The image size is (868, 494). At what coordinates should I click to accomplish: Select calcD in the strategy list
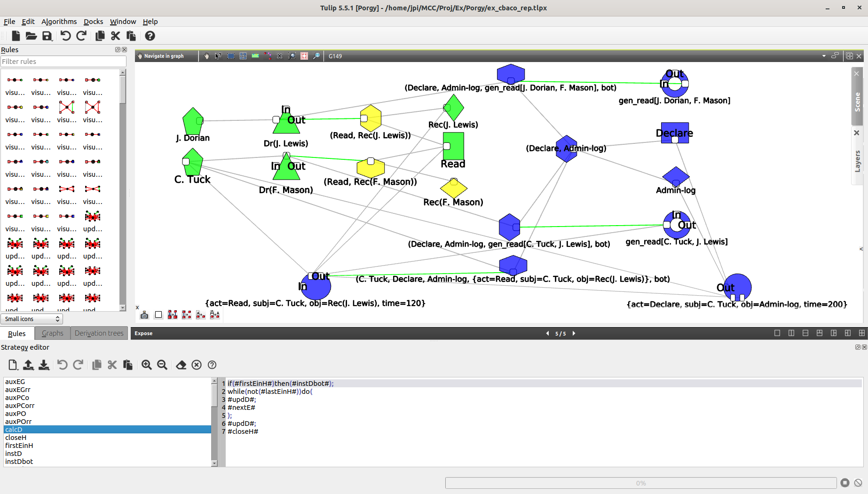coord(107,430)
